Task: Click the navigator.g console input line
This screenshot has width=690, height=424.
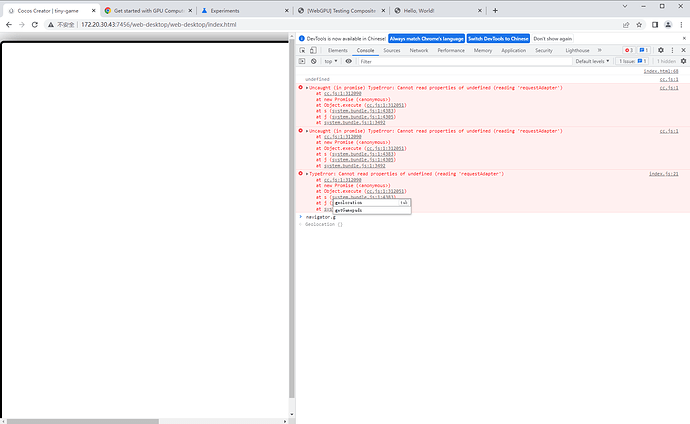Action: 492,217
